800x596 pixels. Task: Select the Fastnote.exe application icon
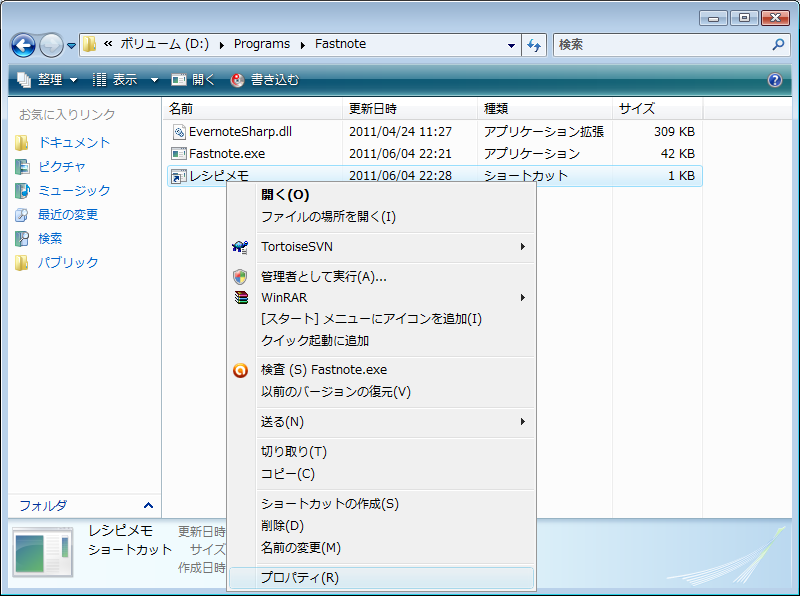[x=178, y=154]
